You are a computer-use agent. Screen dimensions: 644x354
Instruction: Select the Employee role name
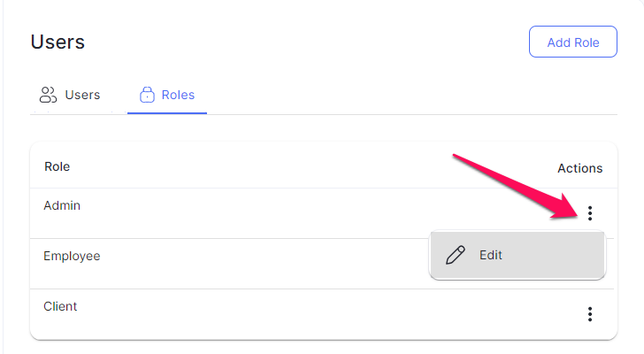[72, 256]
